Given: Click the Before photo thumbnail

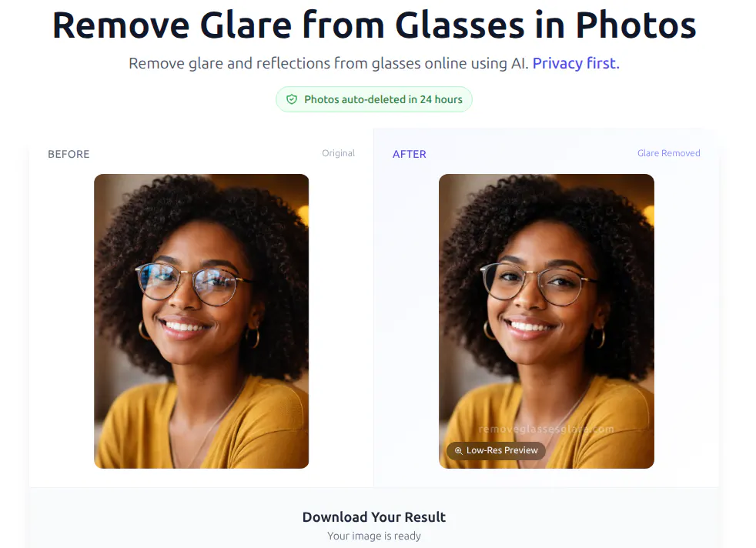Looking at the screenshot, I should [x=202, y=321].
